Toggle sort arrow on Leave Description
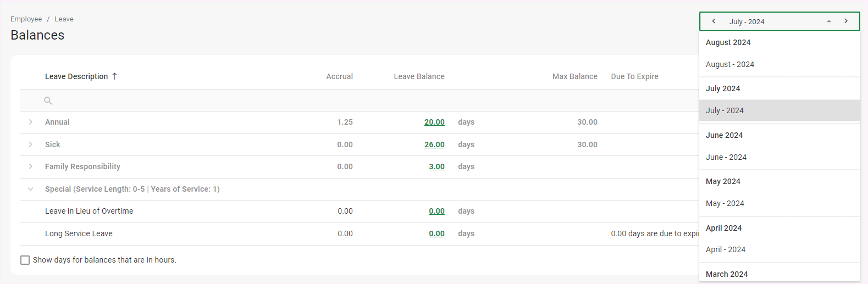The width and height of the screenshot is (868, 284). click(114, 76)
